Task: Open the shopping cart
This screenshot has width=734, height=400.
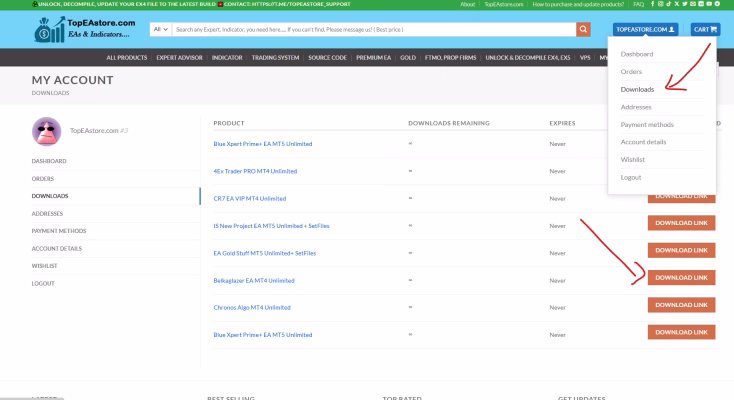Action: click(705, 30)
